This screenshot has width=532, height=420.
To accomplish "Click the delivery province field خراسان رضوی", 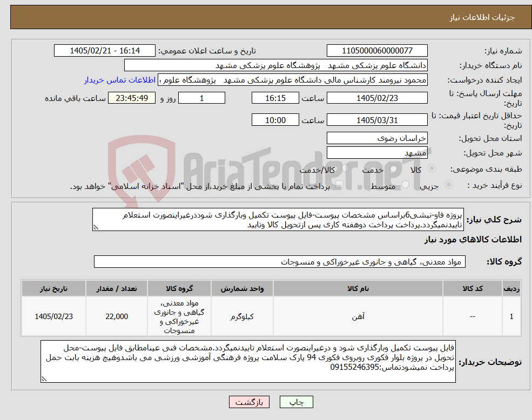I will [377, 138].
